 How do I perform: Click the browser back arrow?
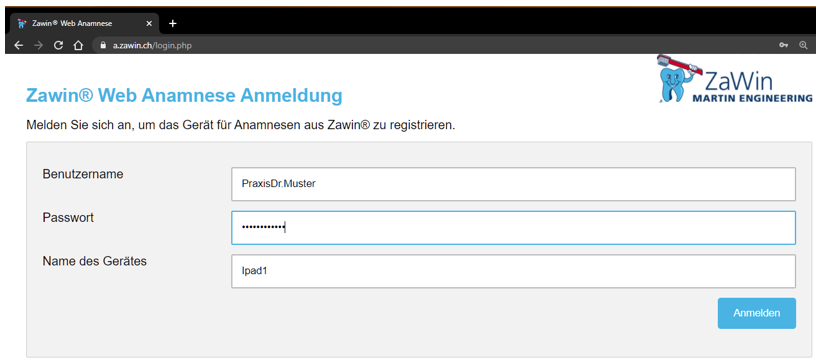point(18,46)
